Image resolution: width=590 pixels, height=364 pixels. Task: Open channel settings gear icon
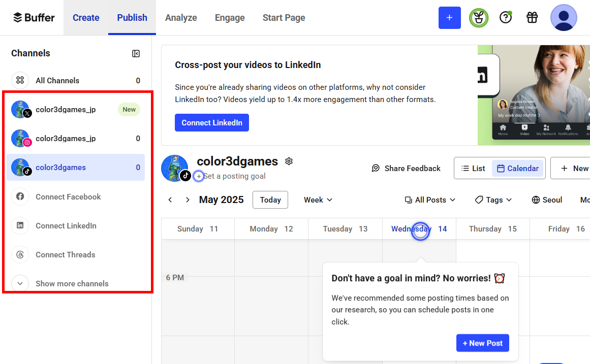289,161
